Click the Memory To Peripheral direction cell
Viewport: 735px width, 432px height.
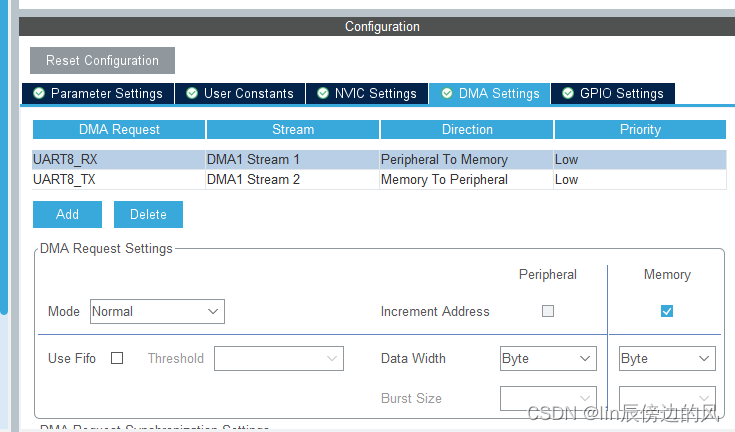click(x=466, y=179)
